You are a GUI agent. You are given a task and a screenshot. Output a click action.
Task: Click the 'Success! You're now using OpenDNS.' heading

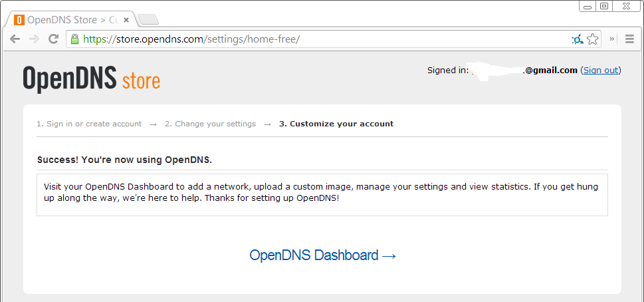[x=124, y=160]
